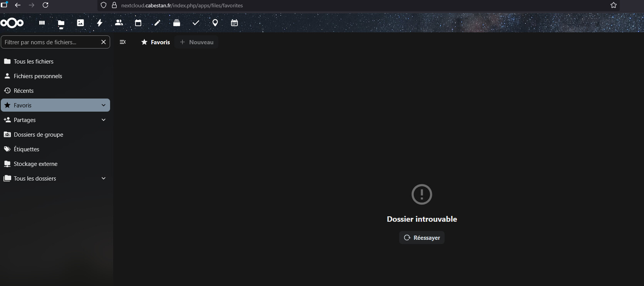Click the Nouveau button
The height and width of the screenshot is (286, 644).
[197, 42]
